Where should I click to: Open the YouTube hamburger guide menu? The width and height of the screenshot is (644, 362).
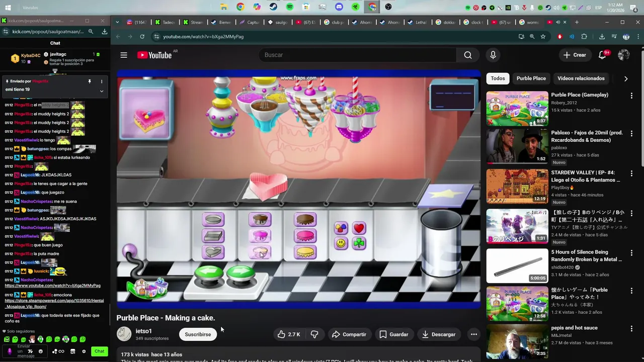coord(124,55)
